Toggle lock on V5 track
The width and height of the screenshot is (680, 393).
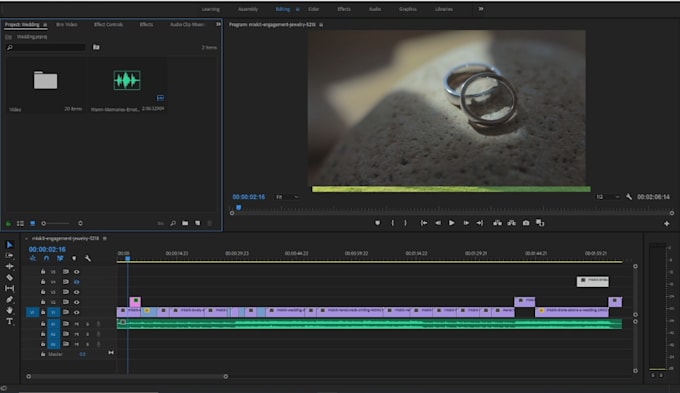[x=43, y=272]
